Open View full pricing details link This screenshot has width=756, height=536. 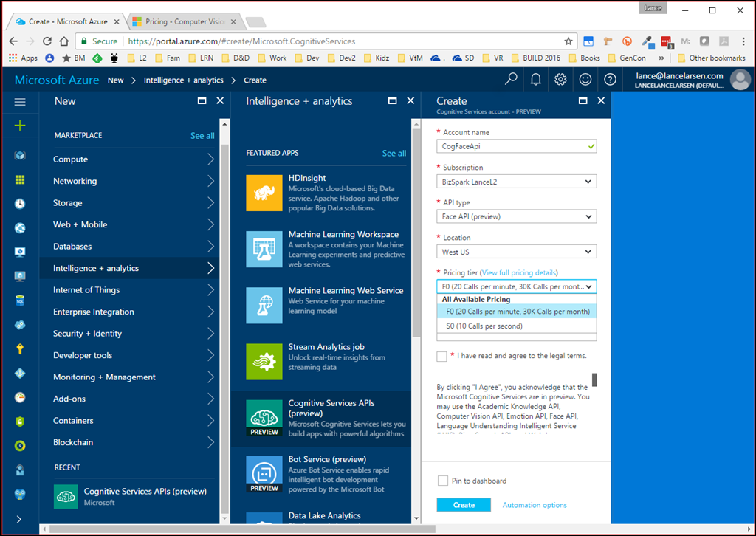coord(519,273)
